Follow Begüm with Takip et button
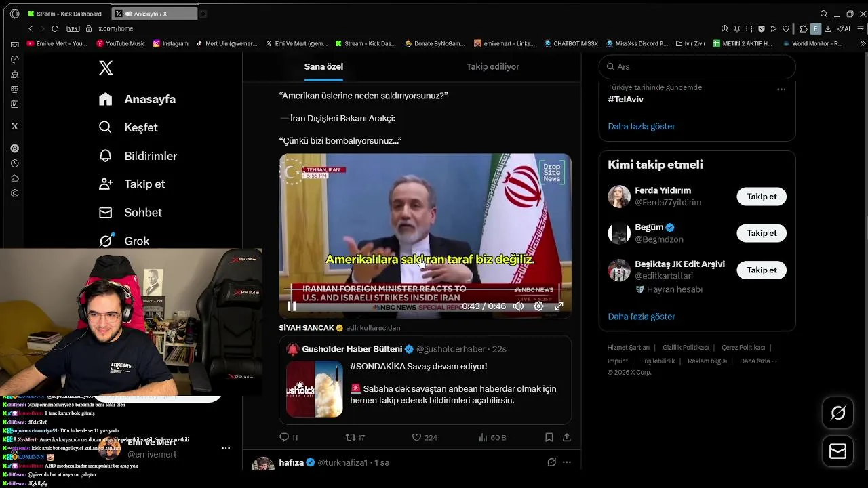Screen dimensions: 868x488 click(762, 233)
